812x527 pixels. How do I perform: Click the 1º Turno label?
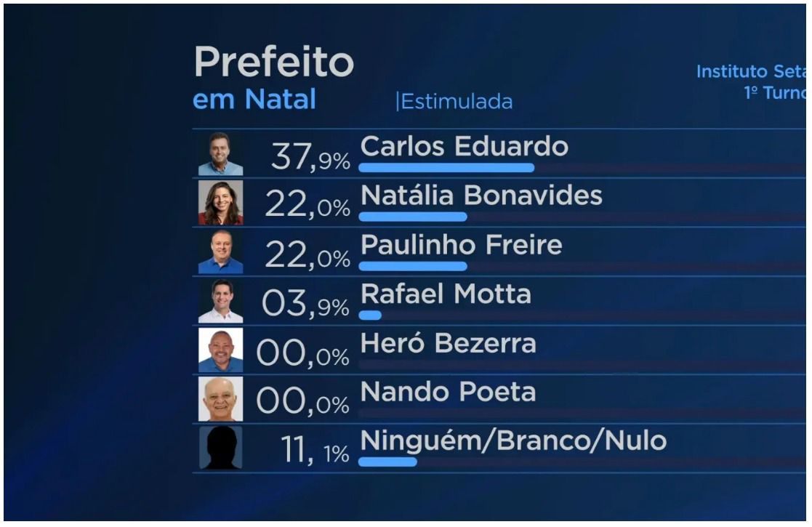(x=775, y=93)
